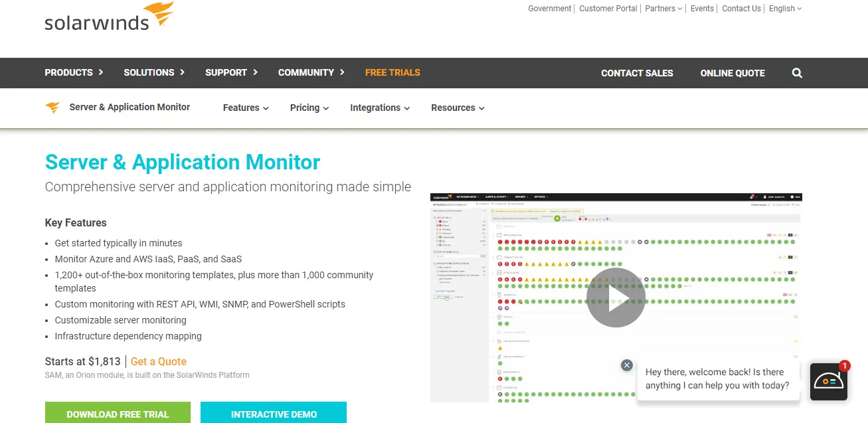This screenshot has width=868, height=423.
Task: Click the orange Server & Application Monitor product icon
Action: [52, 108]
